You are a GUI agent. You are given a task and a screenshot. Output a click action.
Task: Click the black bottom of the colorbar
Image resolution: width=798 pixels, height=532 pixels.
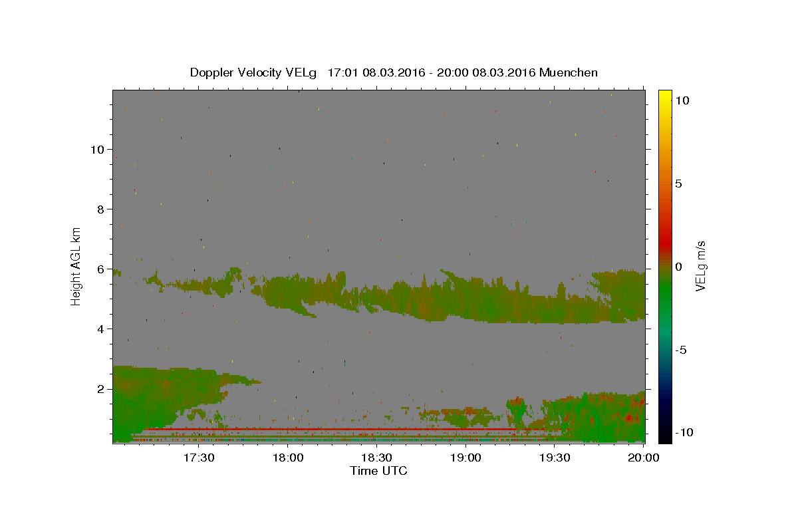point(664,437)
